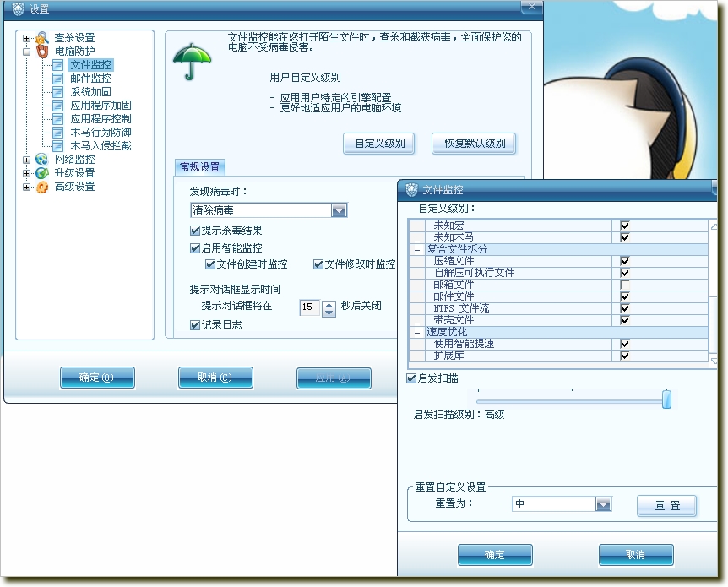Click the seconds field showing 15

310,307
